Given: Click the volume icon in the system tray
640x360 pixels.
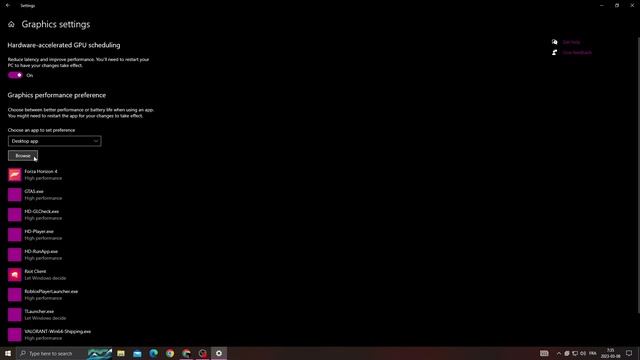Looking at the screenshot, I should 583,353.
